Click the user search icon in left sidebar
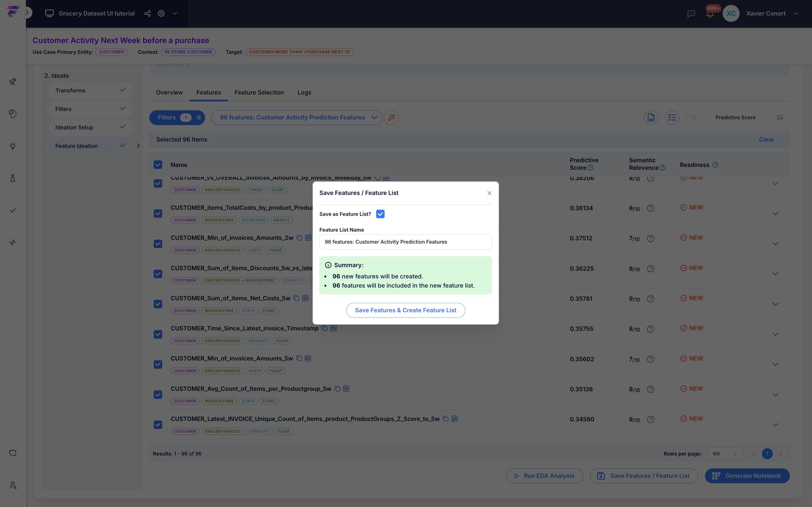812x507 pixels. (x=13, y=485)
